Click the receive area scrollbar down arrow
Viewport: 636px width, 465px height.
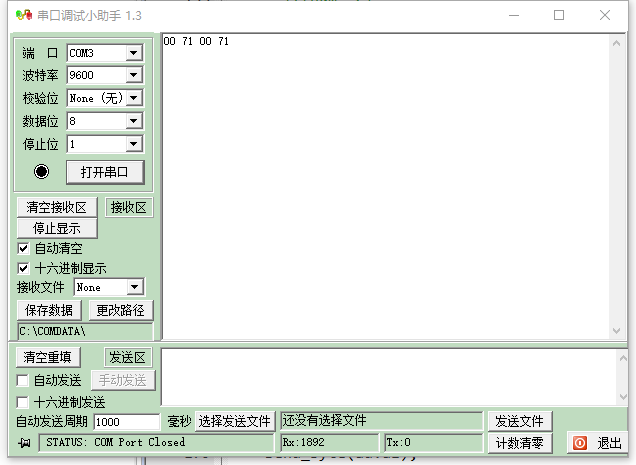[618, 331]
